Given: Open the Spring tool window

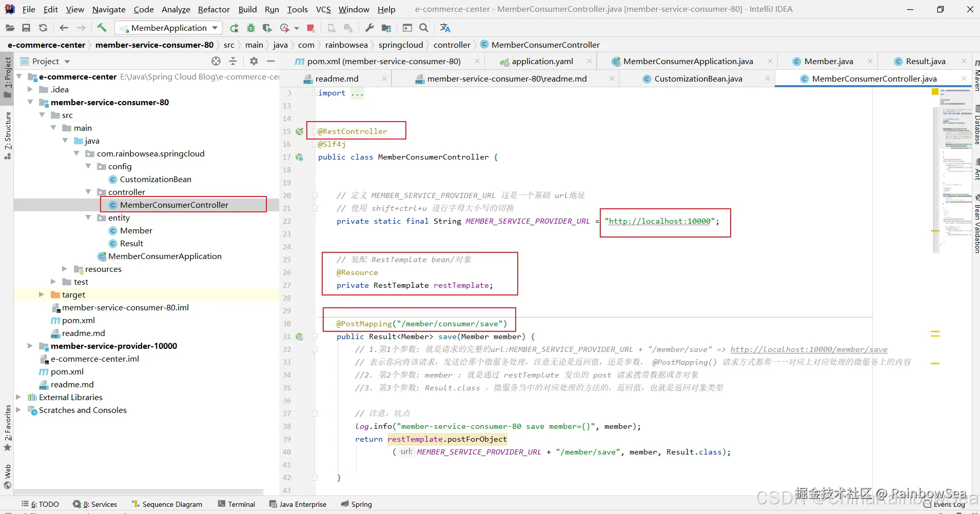Looking at the screenshot, I should tap(357, 504).
